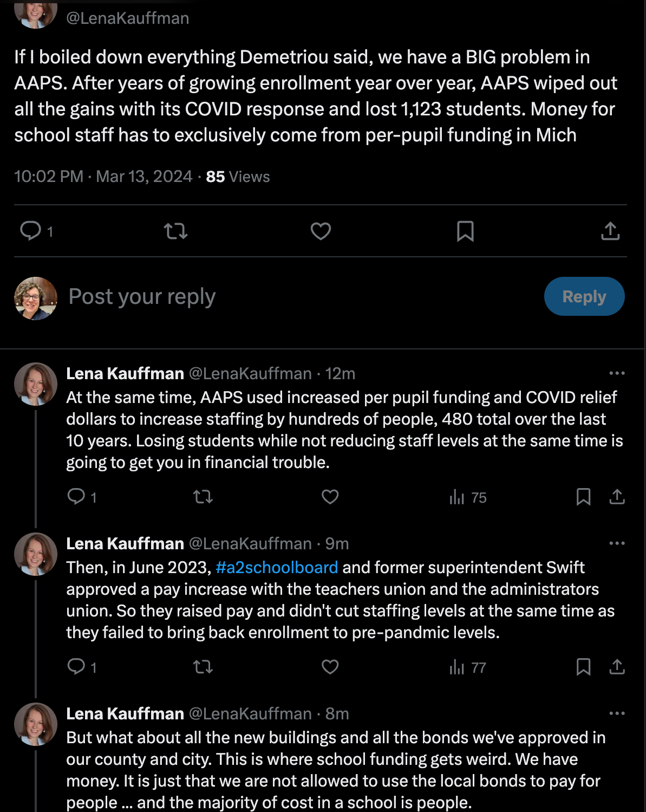
Task: View analytics showing 77 views
Action: [468, 667]
